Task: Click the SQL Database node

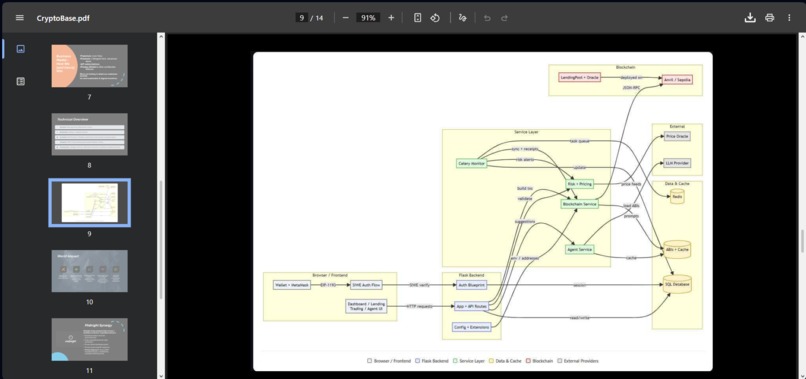Action: pyautogui.click(x=677, y=284)
